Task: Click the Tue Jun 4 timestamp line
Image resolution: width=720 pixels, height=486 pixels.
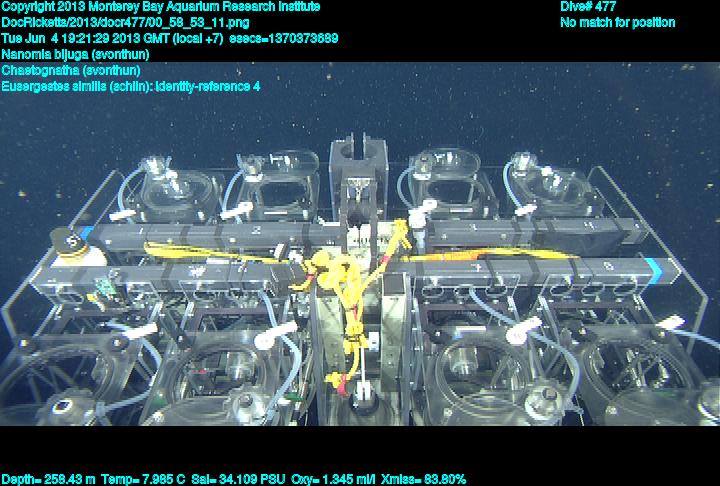Action: tap(170, 38)
